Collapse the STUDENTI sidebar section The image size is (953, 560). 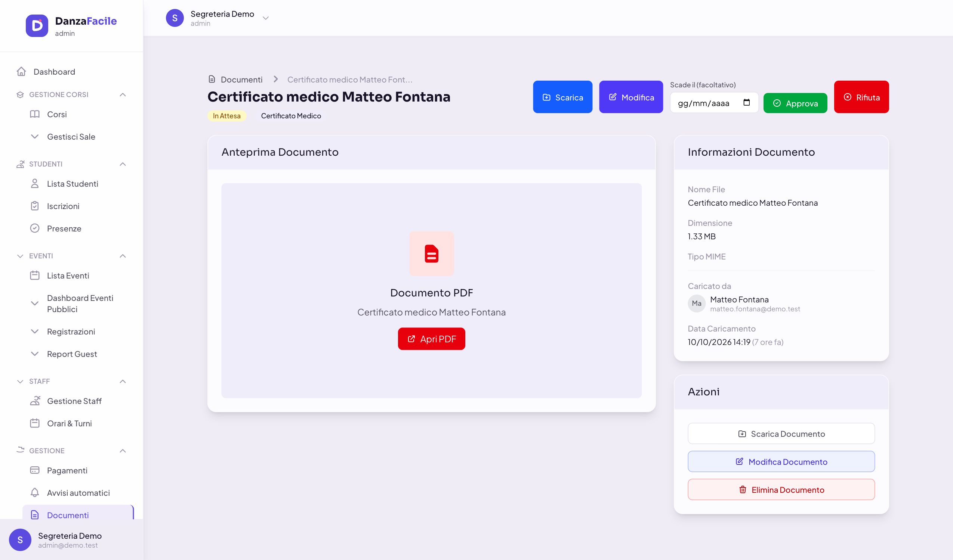pyautogui.click(x=123, y=164)
